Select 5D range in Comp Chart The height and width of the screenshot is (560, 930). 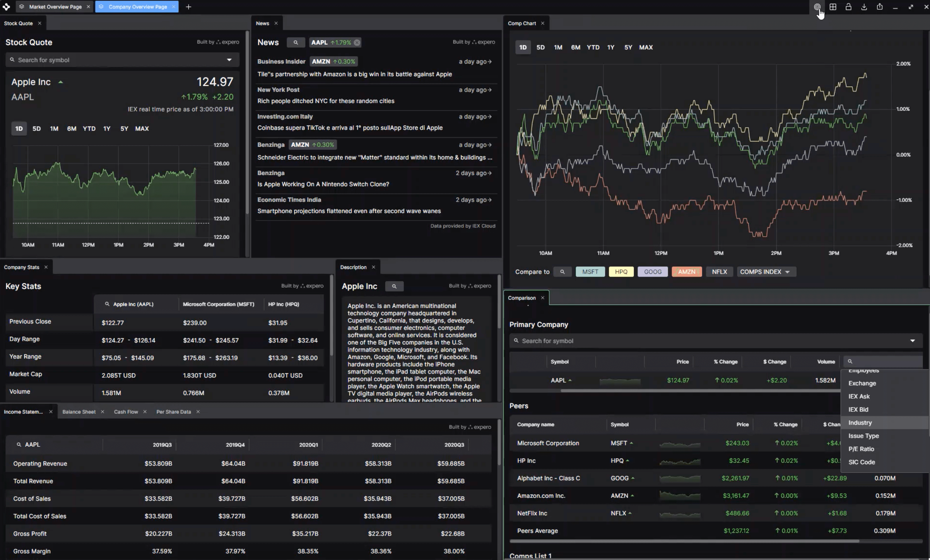(541, 47)
